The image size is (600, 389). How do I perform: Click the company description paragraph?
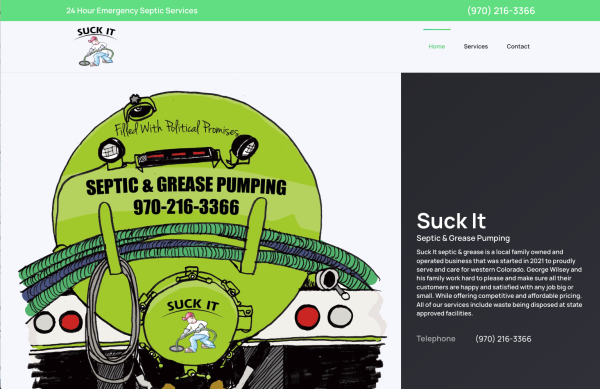(x=499, y=283)
